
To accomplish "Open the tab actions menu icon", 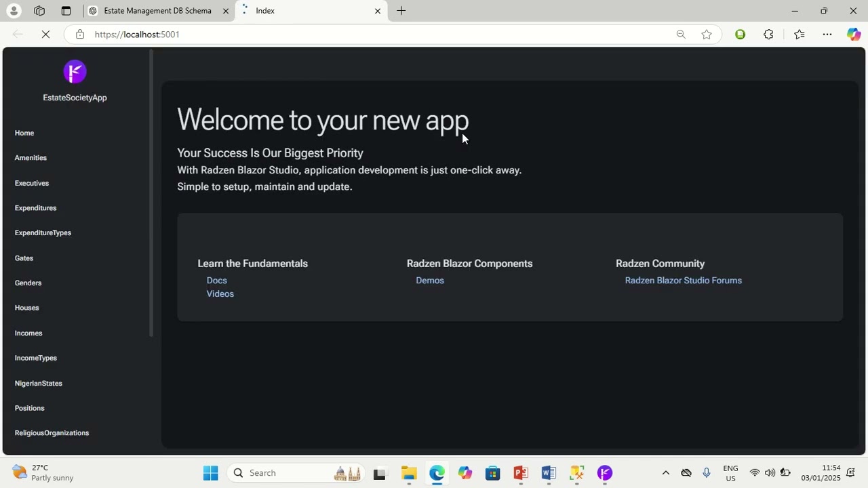I will [66, 11].
